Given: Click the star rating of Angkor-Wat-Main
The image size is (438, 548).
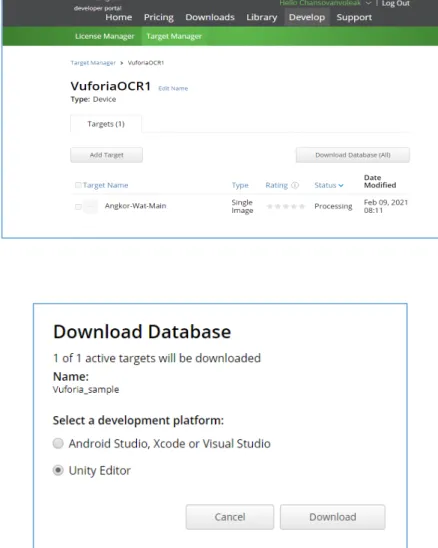Looking at the screenshot, I should click(286, 206).
